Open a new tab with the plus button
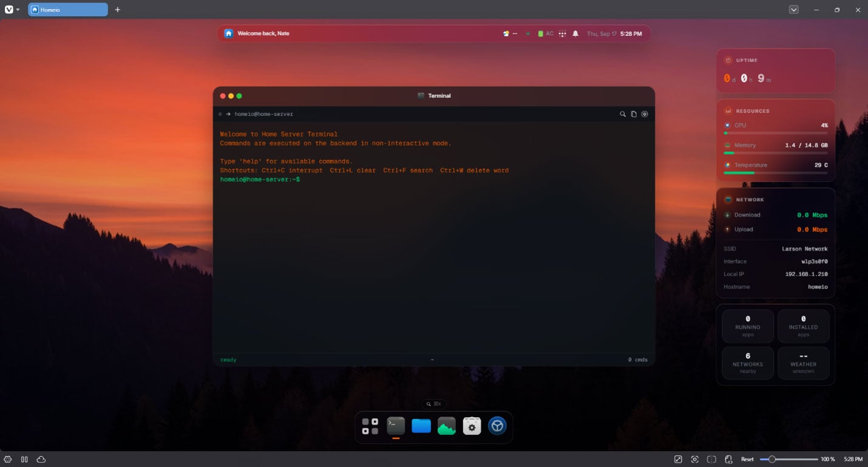 tap(118, 10)
